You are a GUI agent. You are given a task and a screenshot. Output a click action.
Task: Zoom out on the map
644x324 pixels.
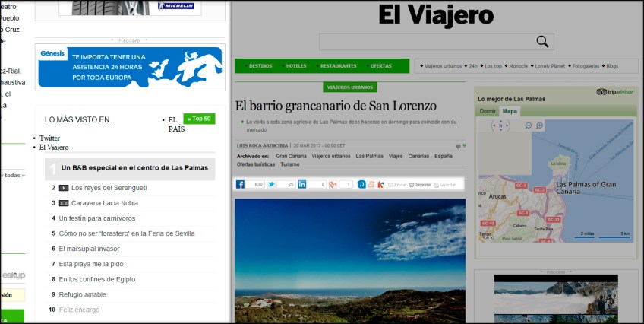pos(528,125)
